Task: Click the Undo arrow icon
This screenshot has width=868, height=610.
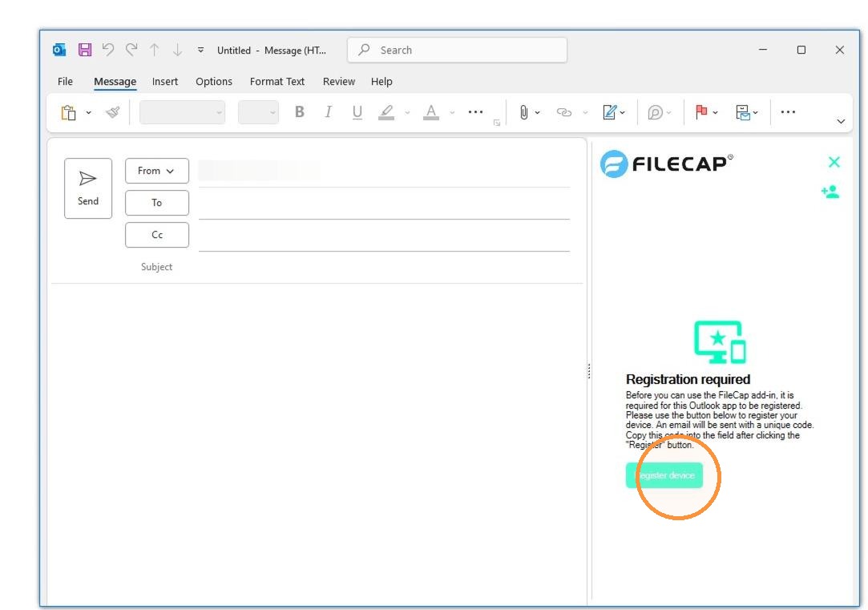Action: point(108,50)
